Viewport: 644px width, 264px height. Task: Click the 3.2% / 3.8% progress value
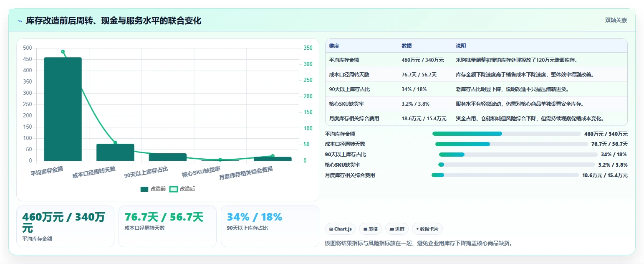point(613,165)
